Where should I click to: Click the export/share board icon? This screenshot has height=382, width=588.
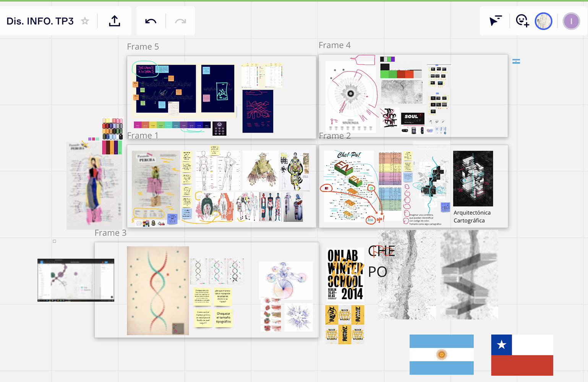coord(114,21)
